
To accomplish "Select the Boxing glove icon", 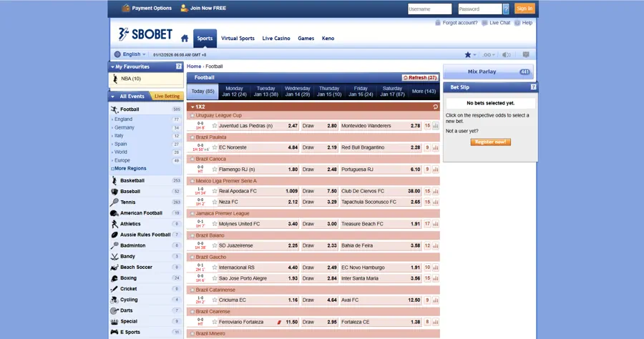I will click(114, 278).
